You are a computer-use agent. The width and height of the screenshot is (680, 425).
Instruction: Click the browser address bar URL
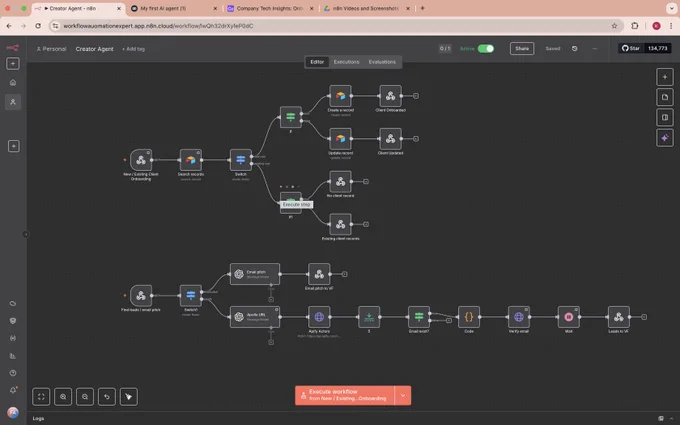(158, 26)
